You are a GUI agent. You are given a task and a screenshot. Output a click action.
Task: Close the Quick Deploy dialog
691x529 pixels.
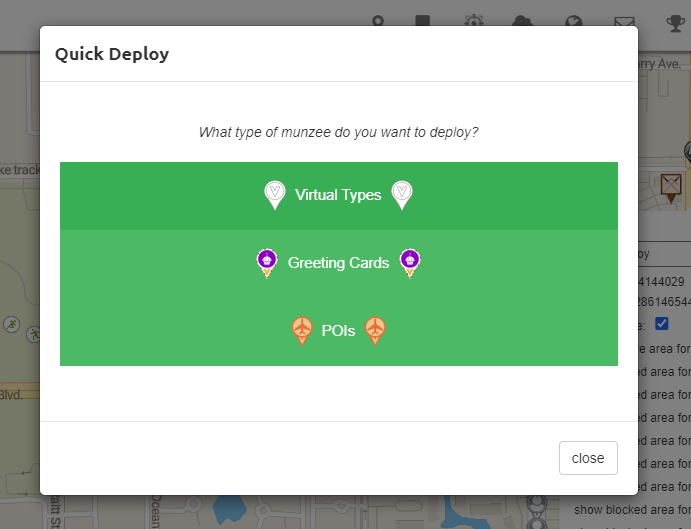click(x=588, y=458)
